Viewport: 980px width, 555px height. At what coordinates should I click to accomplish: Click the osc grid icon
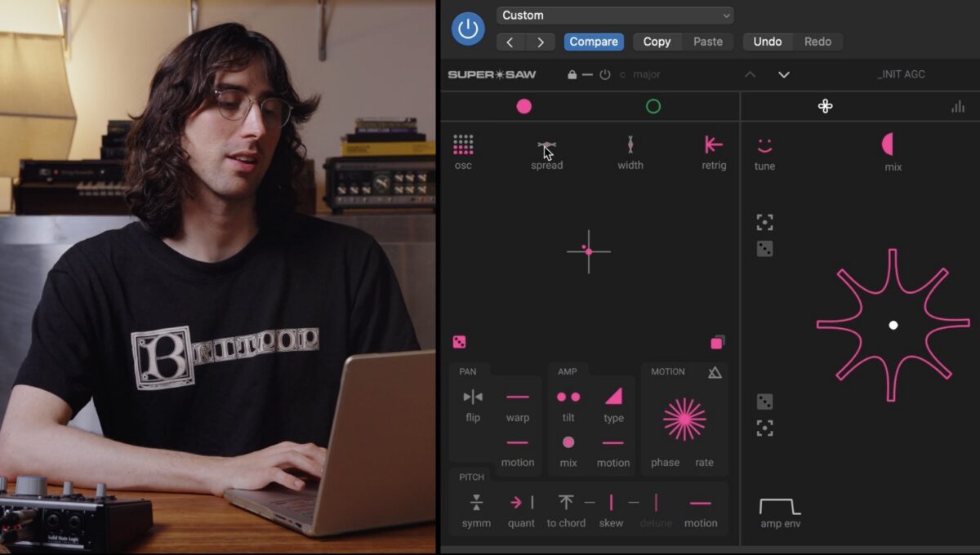(x=463, y=144)
